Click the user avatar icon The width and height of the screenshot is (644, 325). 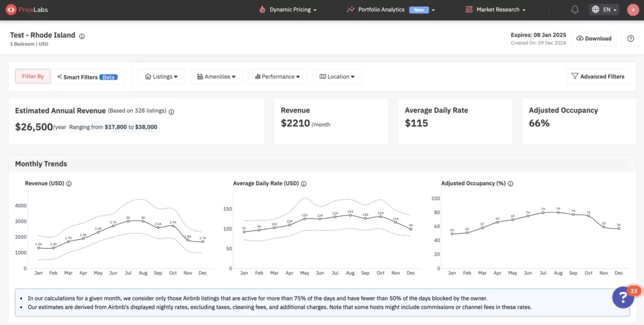632,10
